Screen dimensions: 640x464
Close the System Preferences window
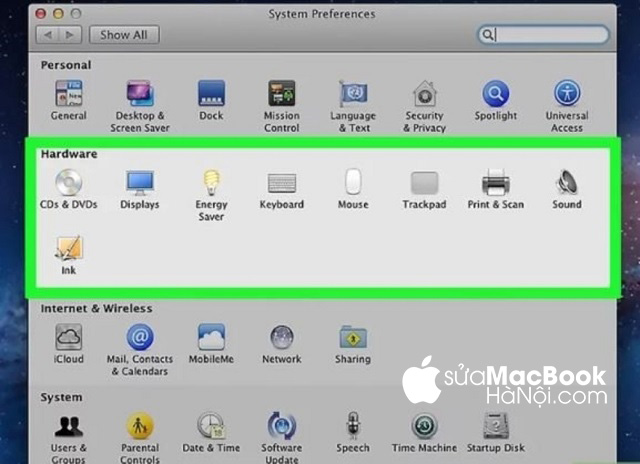pos(40,13)
